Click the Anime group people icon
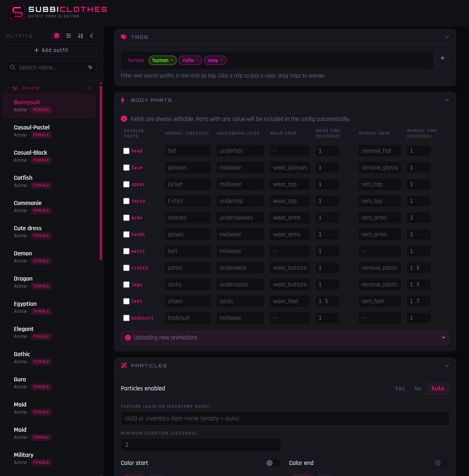The height and width of the screenshot is (476, 469). point(15,88)
